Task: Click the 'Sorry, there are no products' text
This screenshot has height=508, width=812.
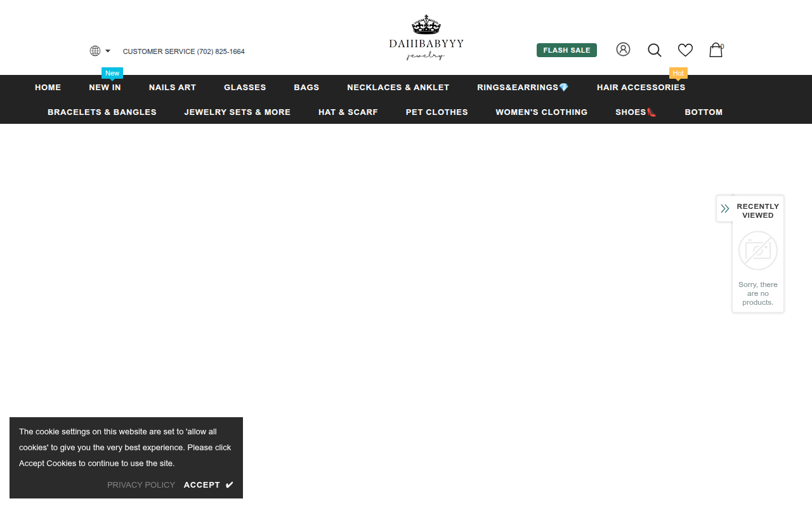Action: tap(758, 293)
